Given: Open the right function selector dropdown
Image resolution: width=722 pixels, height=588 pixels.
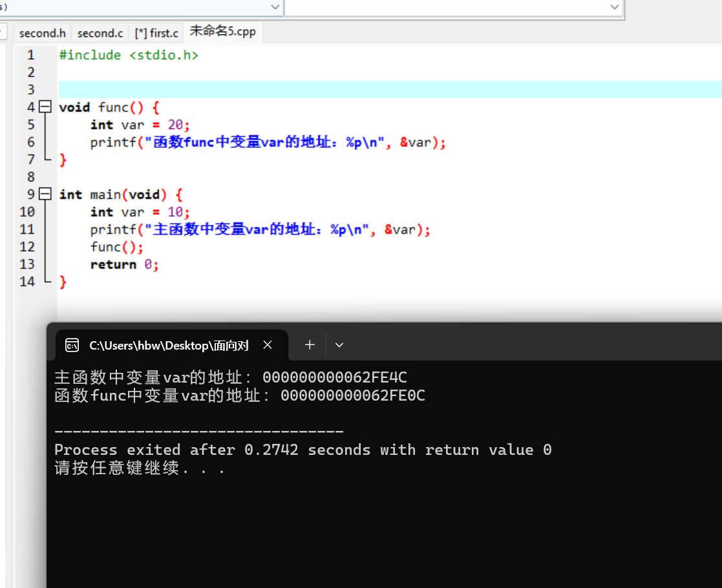Looking at the screenshot, I should tap(614, 7).
